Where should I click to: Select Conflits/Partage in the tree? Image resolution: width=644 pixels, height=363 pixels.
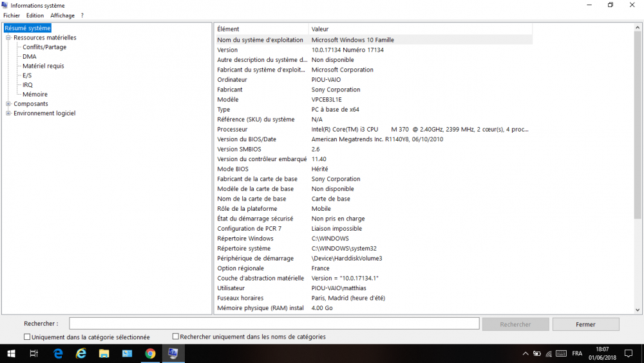(44, 47)
